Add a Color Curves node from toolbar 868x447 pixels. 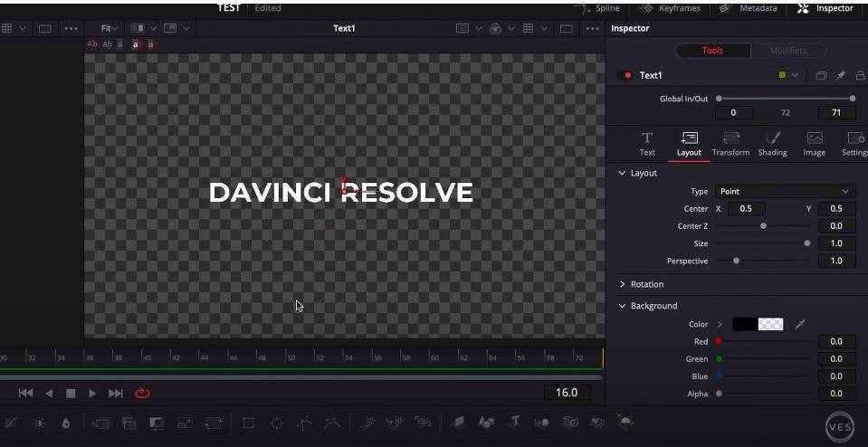(11, 423)
